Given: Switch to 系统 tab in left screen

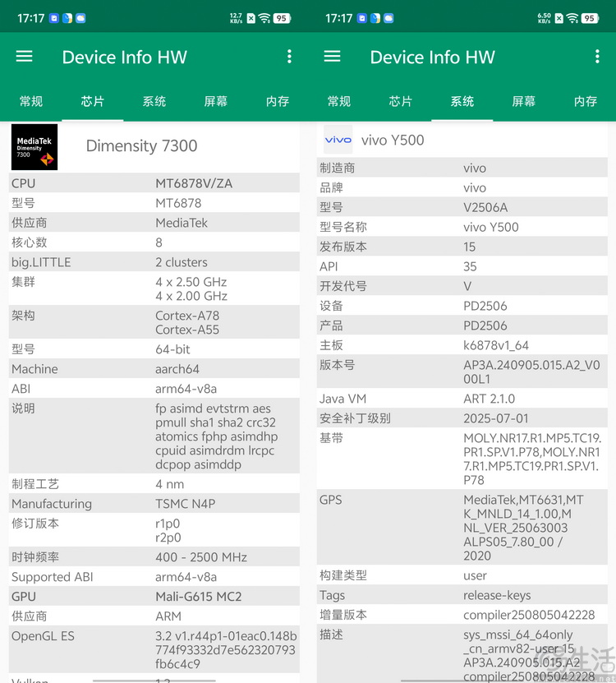Looking at the screenshot, I should click(x=154, y=101).
